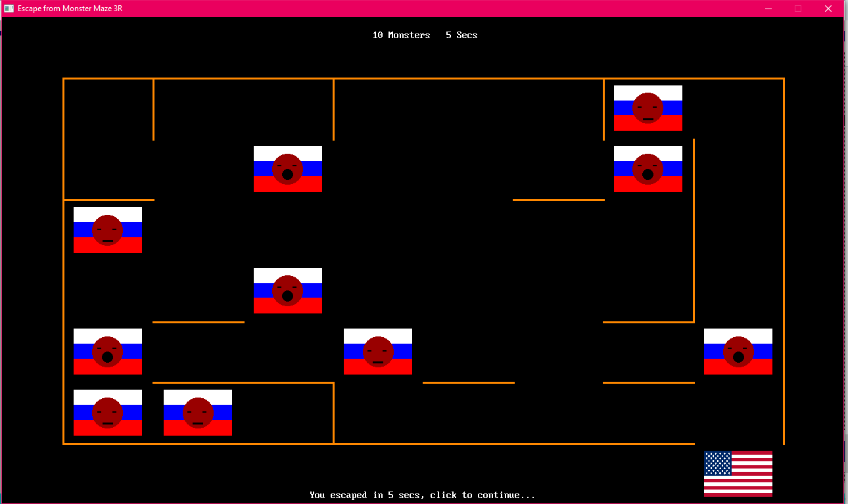This screenshot has height=504, width=848.
Task: Click the open-mouthed monster directly above the US flag
Action: (738, 352)
